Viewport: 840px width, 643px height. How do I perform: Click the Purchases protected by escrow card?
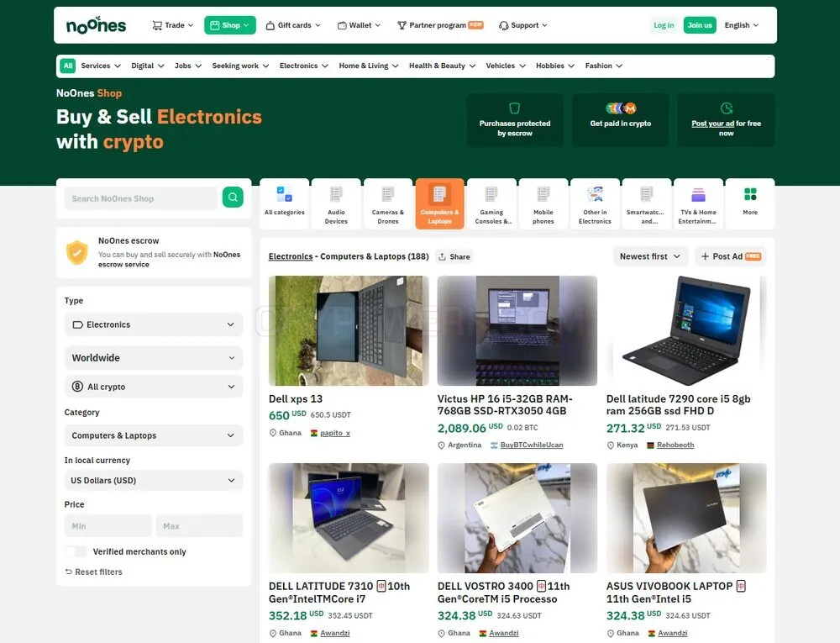[515, 120]
